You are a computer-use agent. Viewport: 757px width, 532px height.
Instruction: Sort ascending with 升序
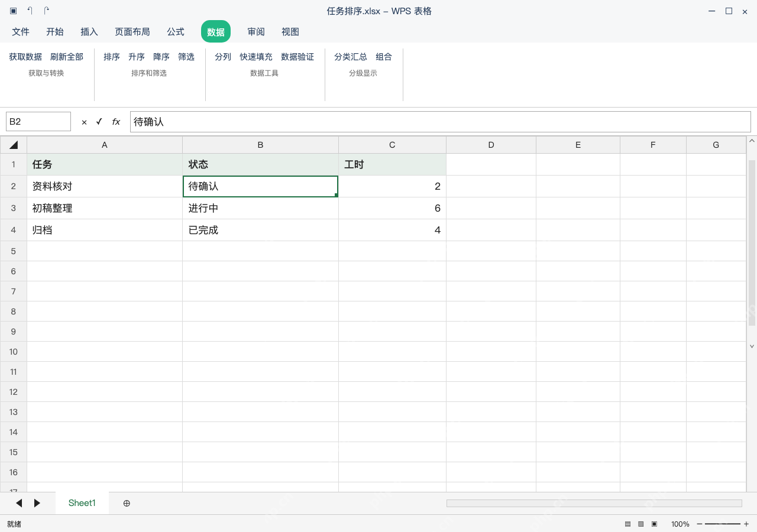[x=137, y=57]
